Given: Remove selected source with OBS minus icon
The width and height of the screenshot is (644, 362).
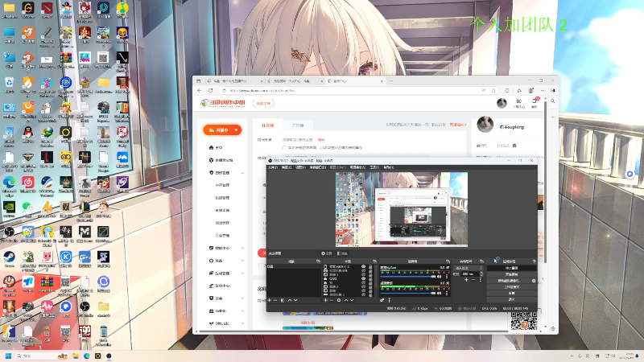Looking at the screenshot, I should 332,300.
